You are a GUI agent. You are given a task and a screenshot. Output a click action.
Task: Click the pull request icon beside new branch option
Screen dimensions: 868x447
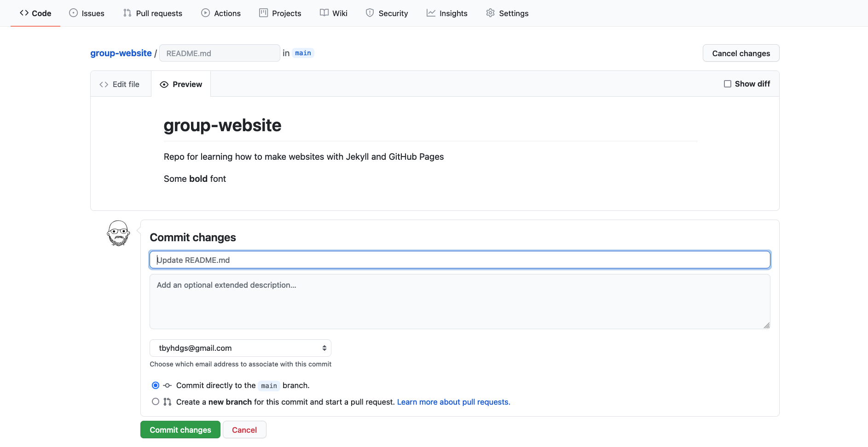[x=168, y=402]
